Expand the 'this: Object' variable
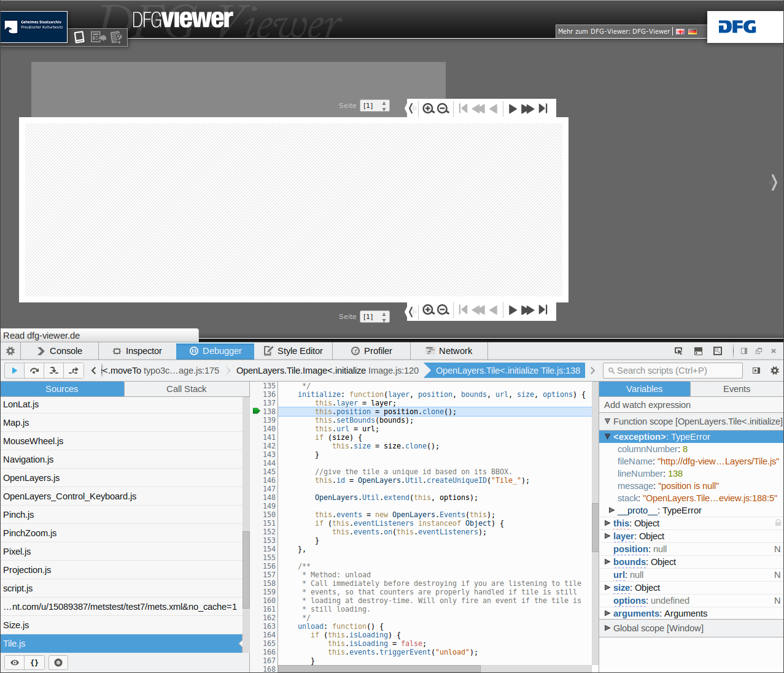784x673 pixels. 607,523
